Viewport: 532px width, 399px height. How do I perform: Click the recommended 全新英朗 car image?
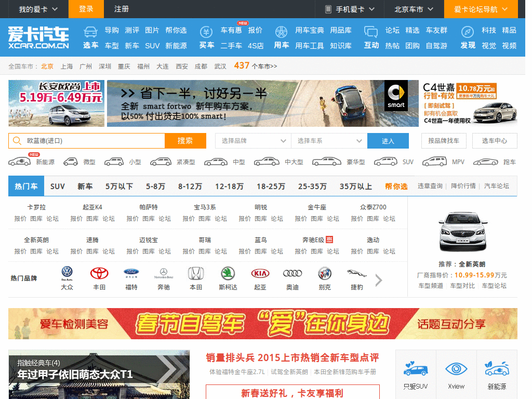click(x=463, y=231)
